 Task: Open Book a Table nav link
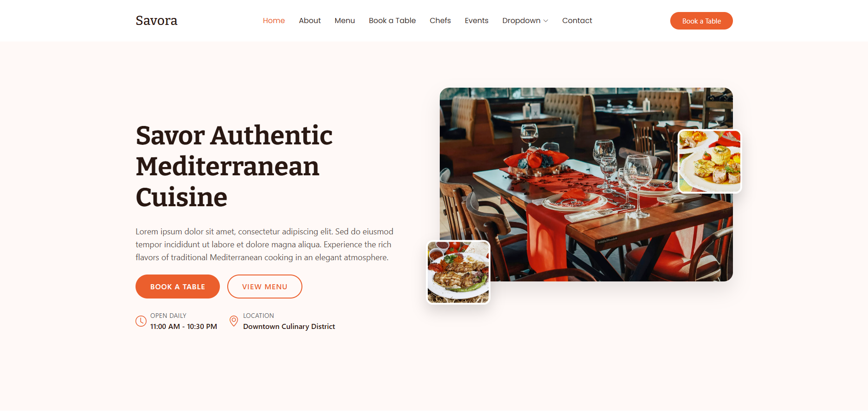[x=392, y=20]
